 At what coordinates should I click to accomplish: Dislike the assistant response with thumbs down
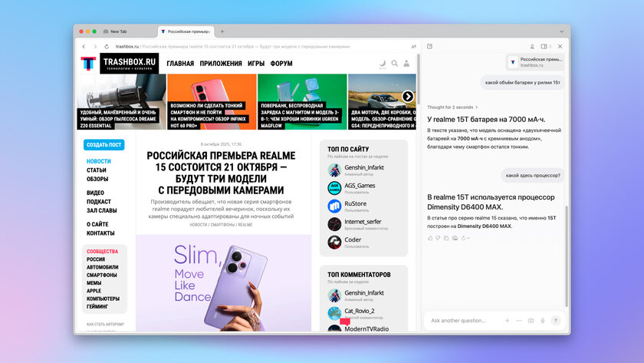tap(438, 238)
